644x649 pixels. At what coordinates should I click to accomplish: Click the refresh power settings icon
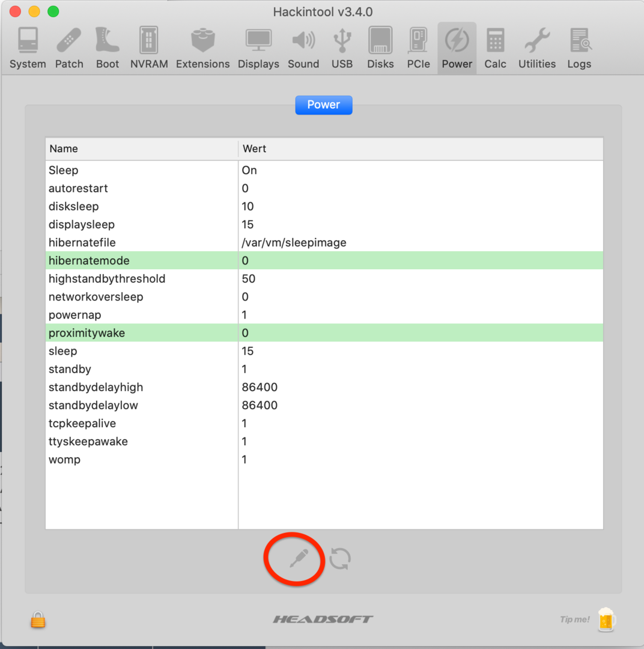pyautogui.click(x=340, y=558)
